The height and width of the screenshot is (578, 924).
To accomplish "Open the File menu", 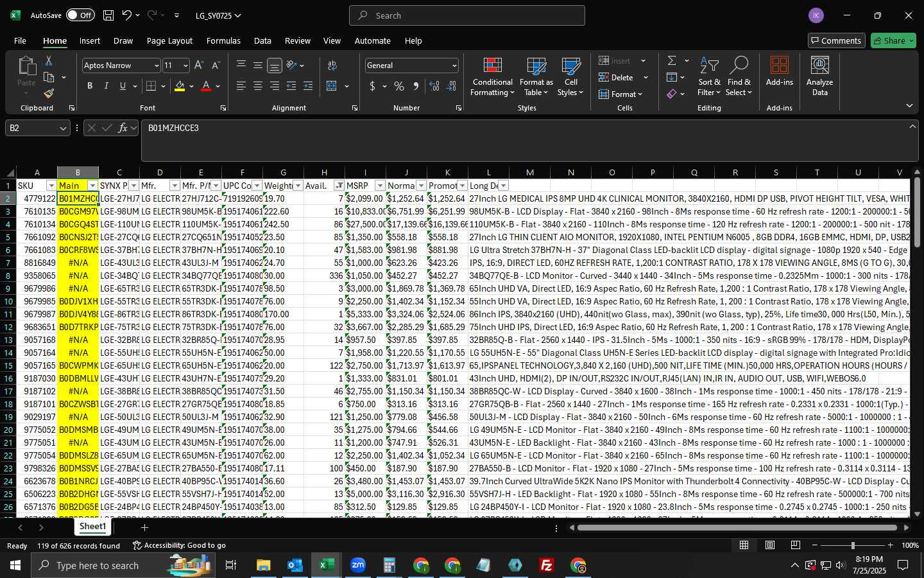I will click(20, 40).
